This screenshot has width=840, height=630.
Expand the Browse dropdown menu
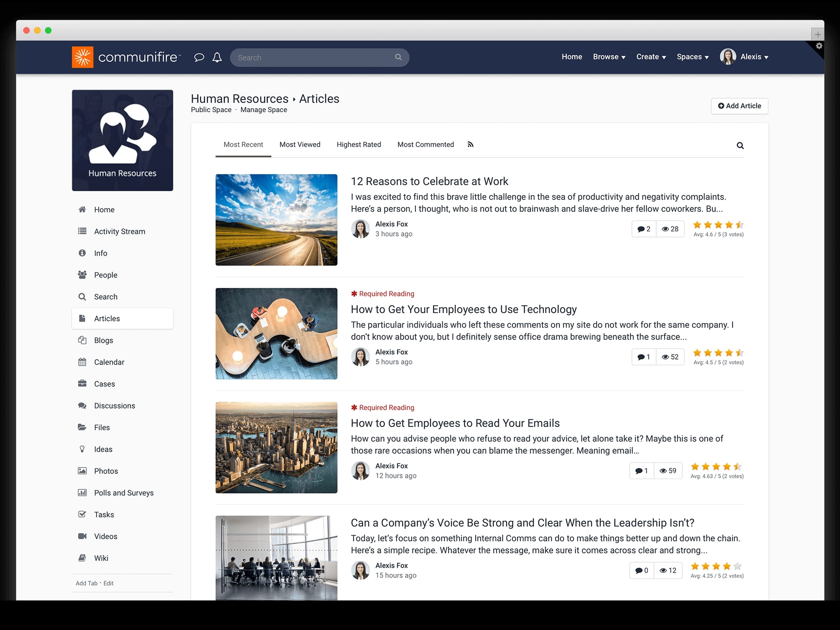(x=608, y=57)
